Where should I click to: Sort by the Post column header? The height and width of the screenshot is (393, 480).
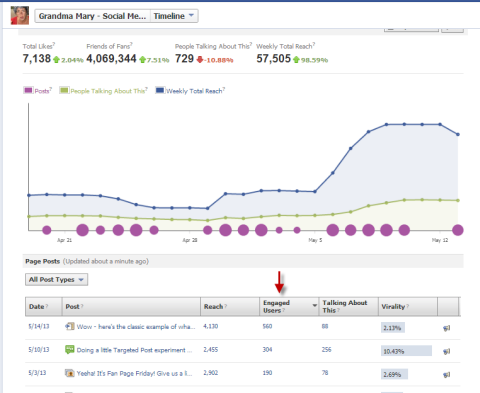click(131, 307)
